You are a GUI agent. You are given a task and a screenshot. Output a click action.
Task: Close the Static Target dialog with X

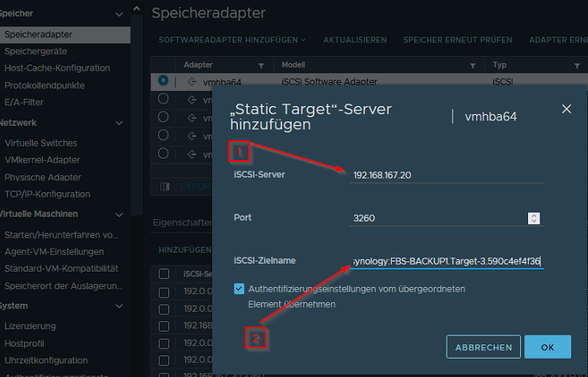566,109
